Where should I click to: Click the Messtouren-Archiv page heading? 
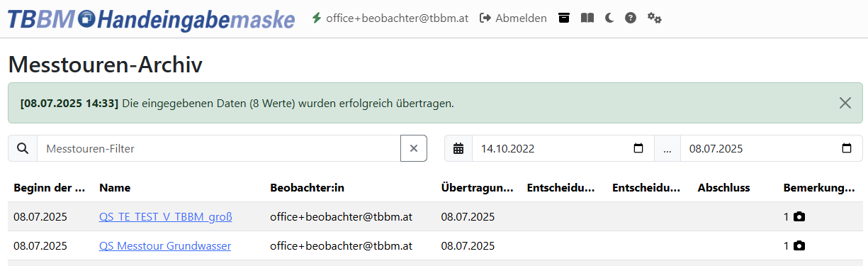(106, 65)
